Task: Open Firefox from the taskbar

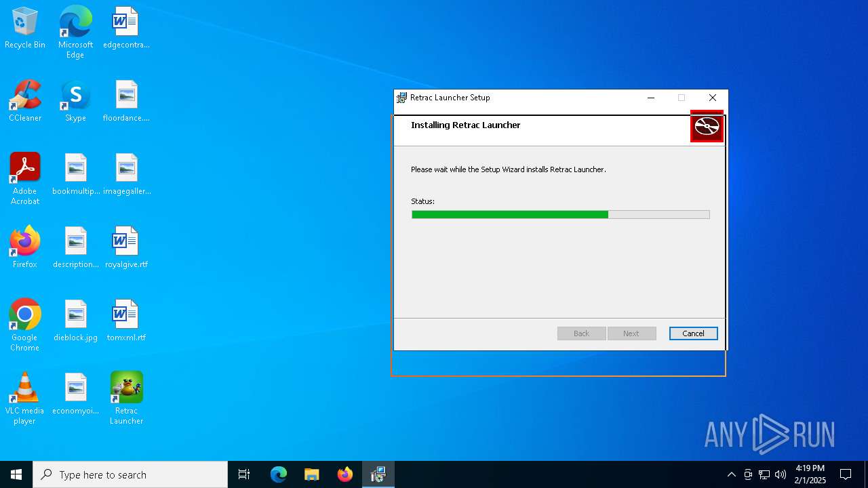Action: coord(345,474)
